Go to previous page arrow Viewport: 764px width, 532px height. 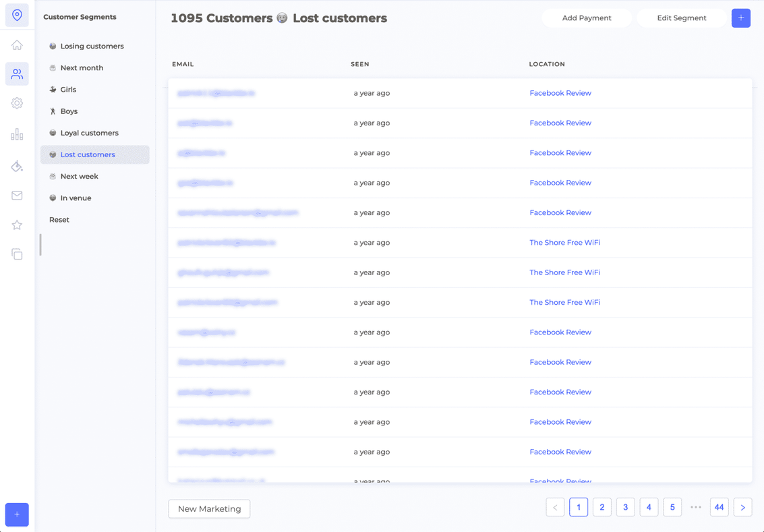coord(555,507)
